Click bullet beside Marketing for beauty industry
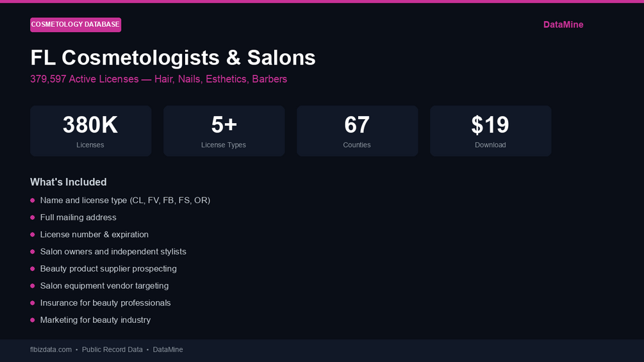 pos(33,320)
